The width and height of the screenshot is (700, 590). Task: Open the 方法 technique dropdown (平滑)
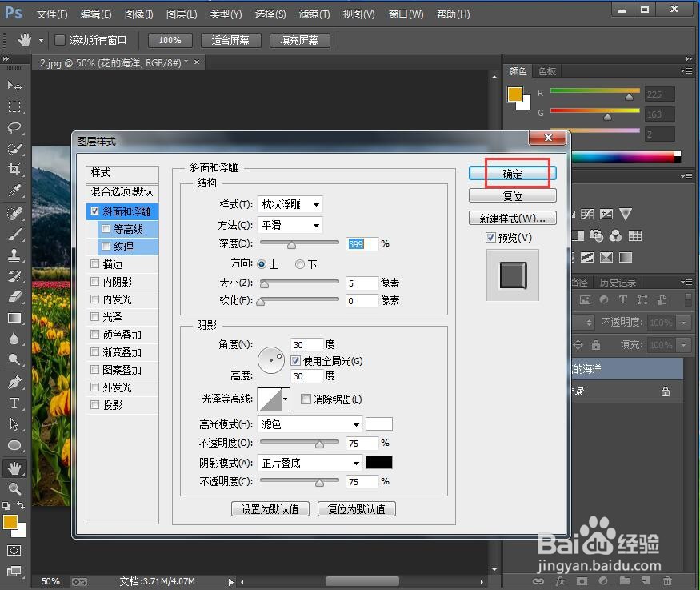click(x=290, y=225)
